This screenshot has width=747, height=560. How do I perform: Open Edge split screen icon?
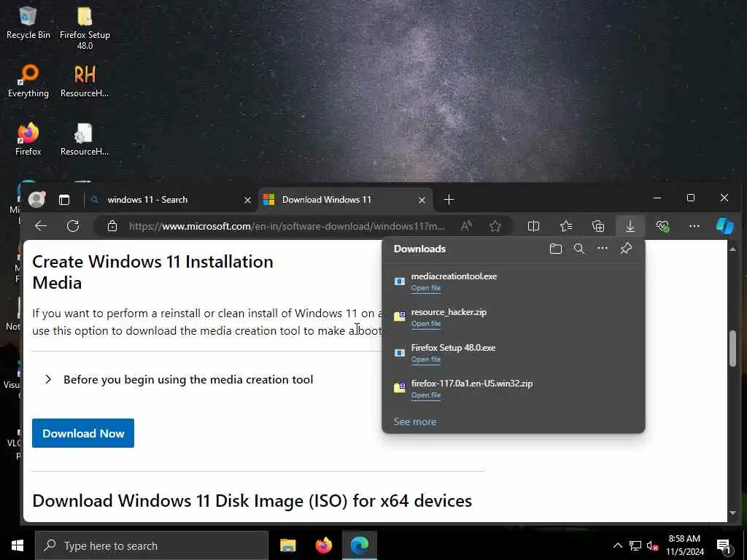point(533,226)
